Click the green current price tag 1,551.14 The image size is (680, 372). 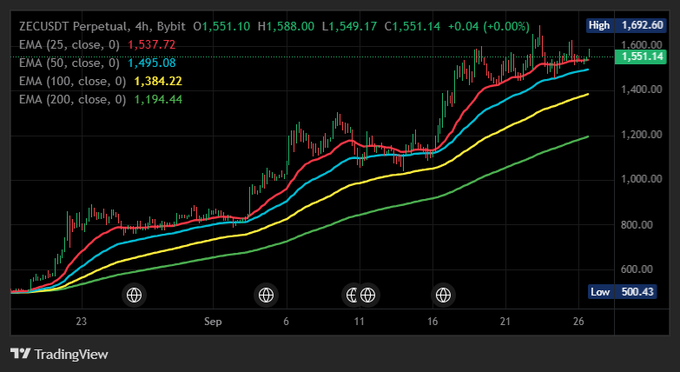pyautogui.click(x=641, y=56)
